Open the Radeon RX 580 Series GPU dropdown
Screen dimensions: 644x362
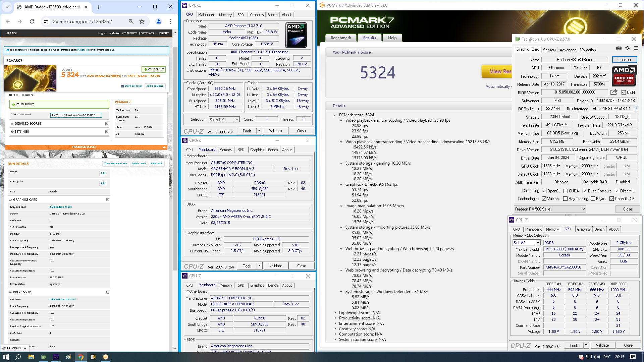[550, 209]
